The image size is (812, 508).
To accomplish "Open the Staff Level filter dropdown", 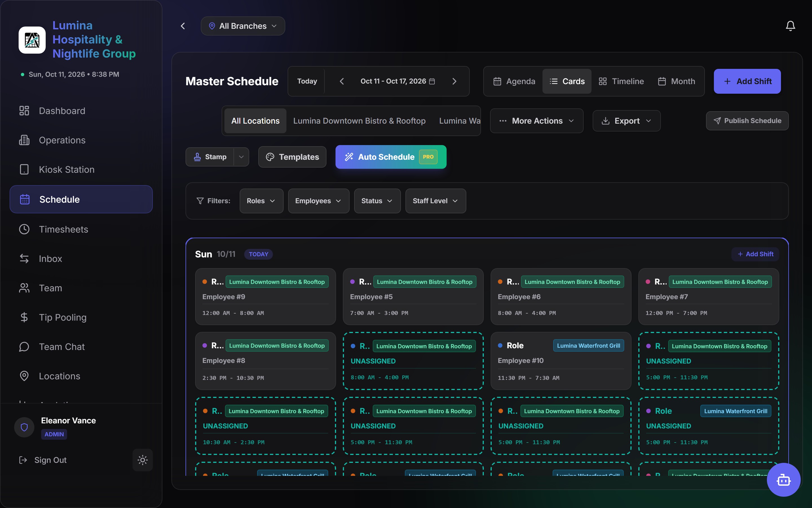I will (x=436, y=201).
